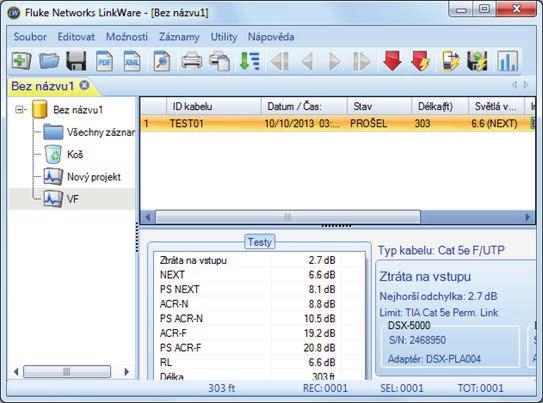The image size is (543, 403).
Task: Sort by Datum / Čas column header
Action: pos(304,106)
